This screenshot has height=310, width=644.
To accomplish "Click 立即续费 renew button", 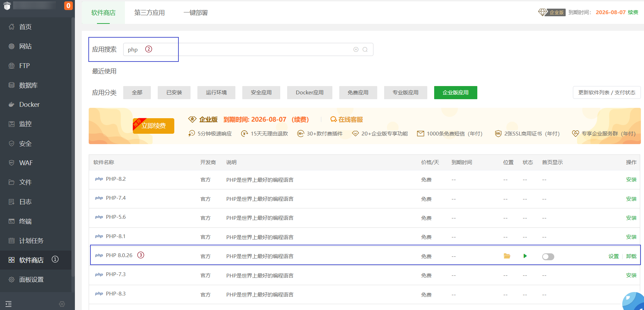I will [x=154, y=126].
